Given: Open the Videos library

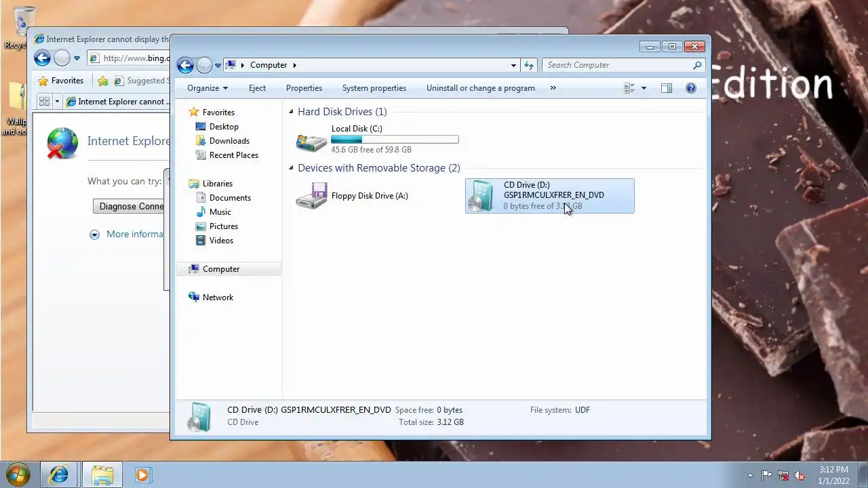Looking at the screenshot, I should (221, 241).
